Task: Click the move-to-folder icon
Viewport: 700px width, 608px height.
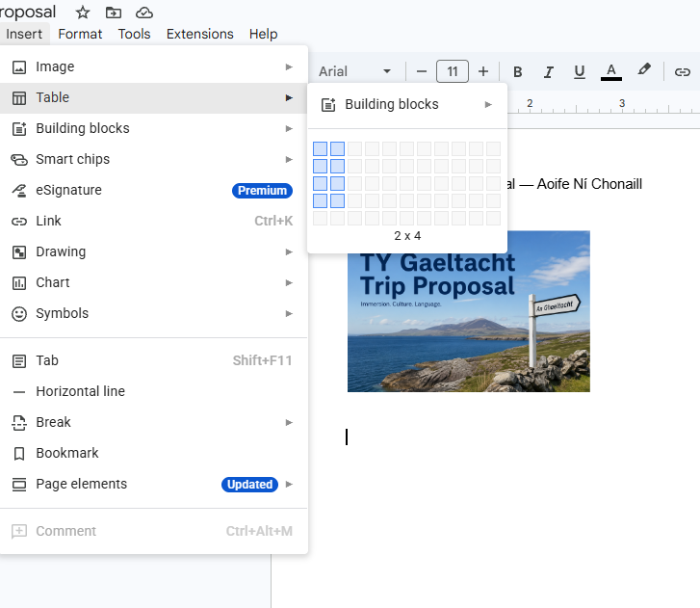Action: [114, 13]
